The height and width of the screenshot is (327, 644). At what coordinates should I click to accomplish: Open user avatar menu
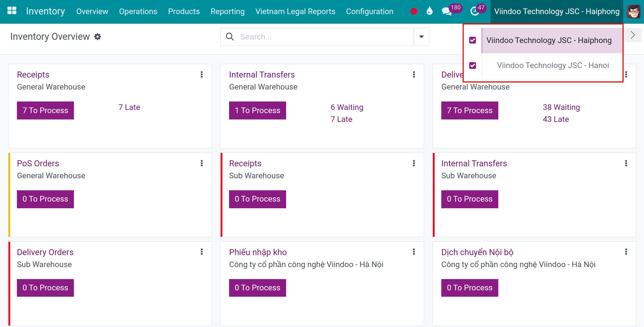tap(634, 12)
